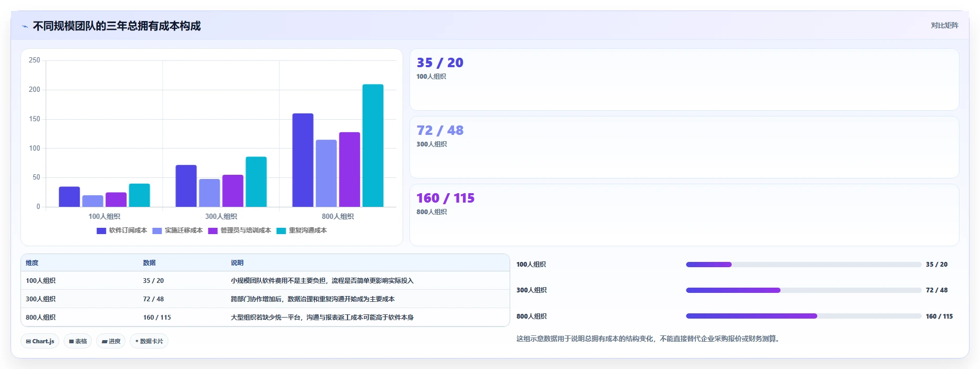The width and height of the screenshot is (980, 369).
Task: Click the 800人组织 label left of progress bar
Action: tap(532, 317)
